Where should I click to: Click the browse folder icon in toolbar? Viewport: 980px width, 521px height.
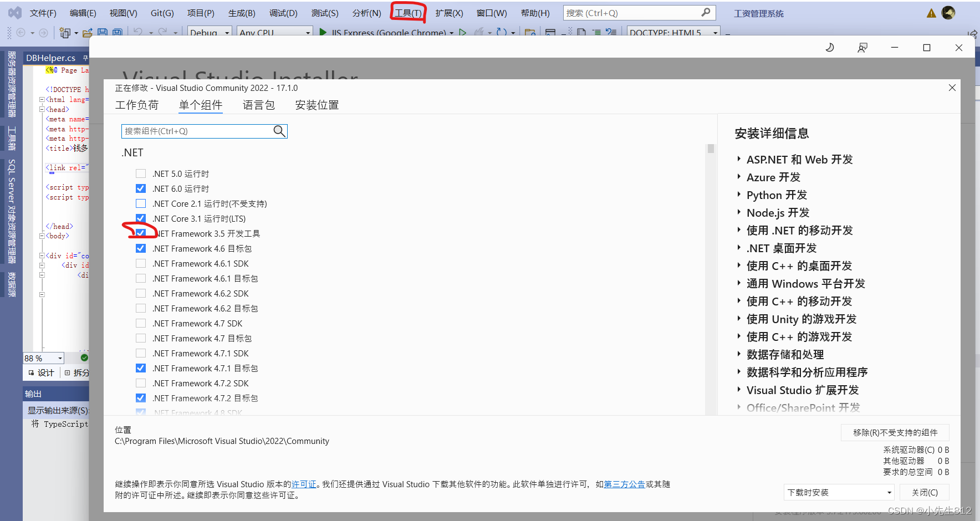point(530,33)
